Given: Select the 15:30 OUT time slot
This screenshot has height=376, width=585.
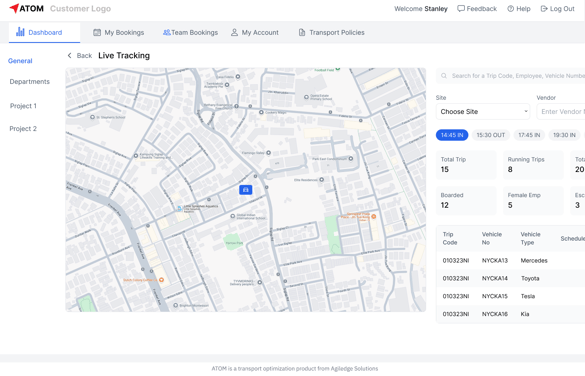Looking at the screenshot, I should [x=491, y=135].
